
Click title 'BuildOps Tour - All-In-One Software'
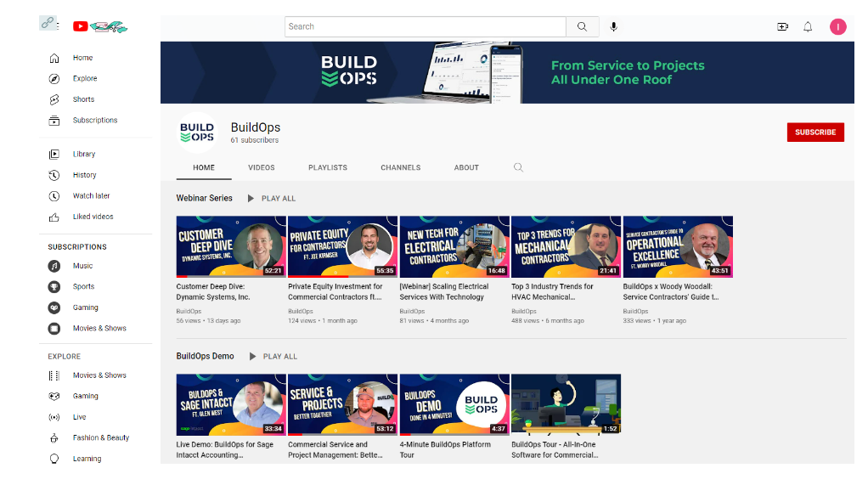tap(555, 449)
